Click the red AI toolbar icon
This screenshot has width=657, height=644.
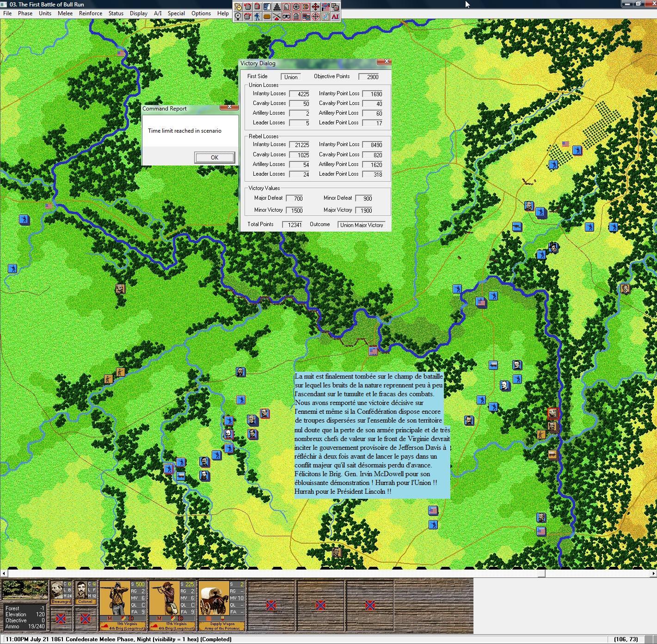pyautogui.click(x=335, y=17)
